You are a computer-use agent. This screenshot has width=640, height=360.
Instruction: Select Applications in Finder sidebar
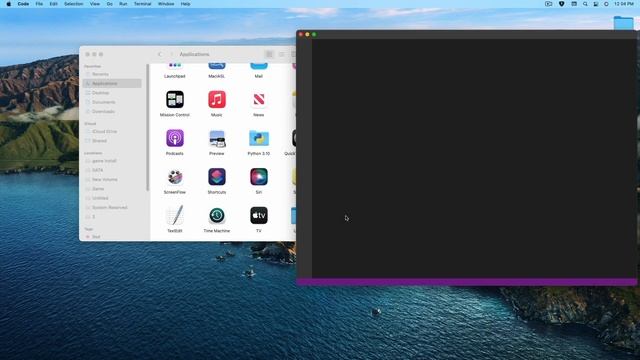(x=112, y=84)
